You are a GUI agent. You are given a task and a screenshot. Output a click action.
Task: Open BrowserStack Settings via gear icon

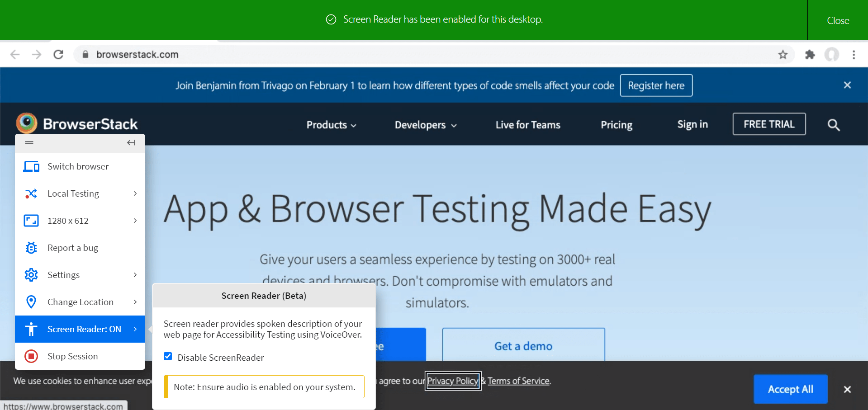31,275
